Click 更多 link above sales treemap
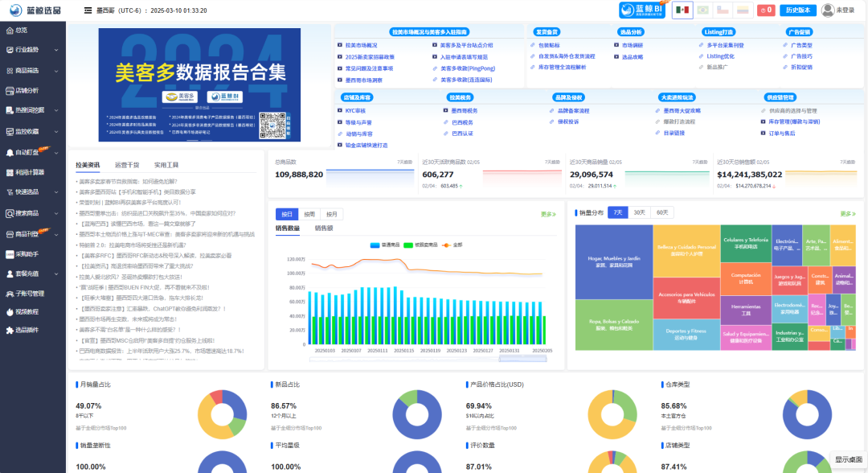This screenshot has height=473, width=868. [x=848, y=214]
